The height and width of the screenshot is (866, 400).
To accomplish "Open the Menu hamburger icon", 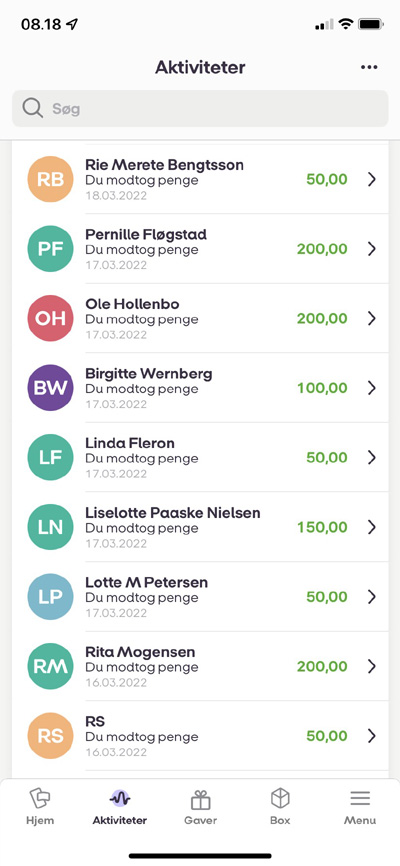I will tap(360, 799).
